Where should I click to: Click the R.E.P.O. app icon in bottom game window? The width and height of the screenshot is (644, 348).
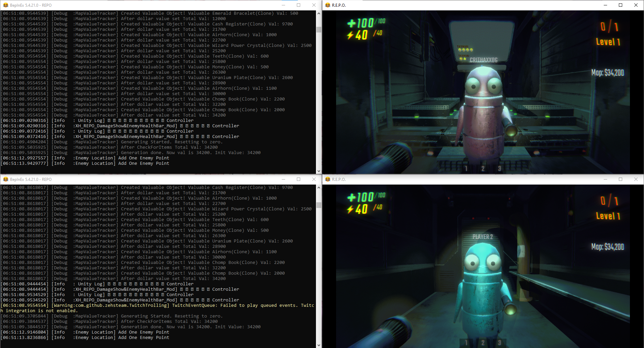(328, 179)
